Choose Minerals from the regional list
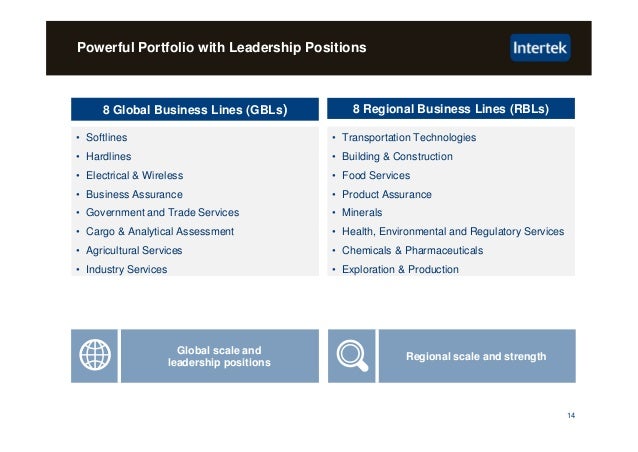Viewport: 638px width, 452px height. [362, 212]
